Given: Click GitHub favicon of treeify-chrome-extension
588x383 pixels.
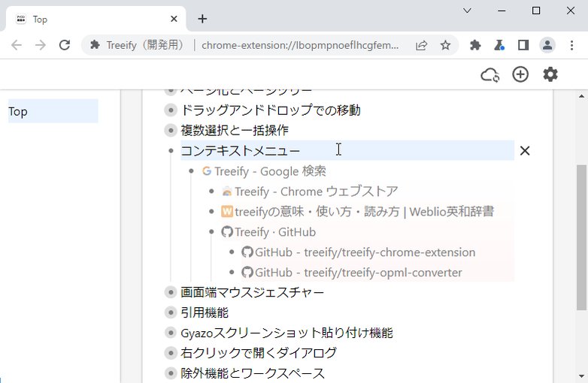Looking at the screenshot, I should coord(247,252).
